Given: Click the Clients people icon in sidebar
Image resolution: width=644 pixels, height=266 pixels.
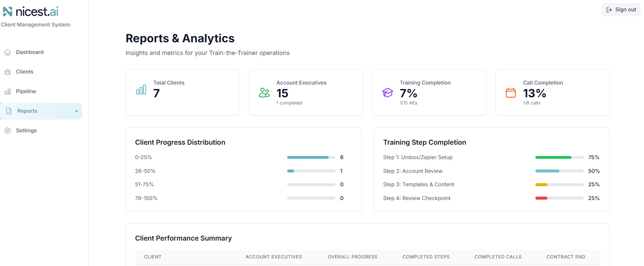Looking at the screenshot, I should point(8,72).
